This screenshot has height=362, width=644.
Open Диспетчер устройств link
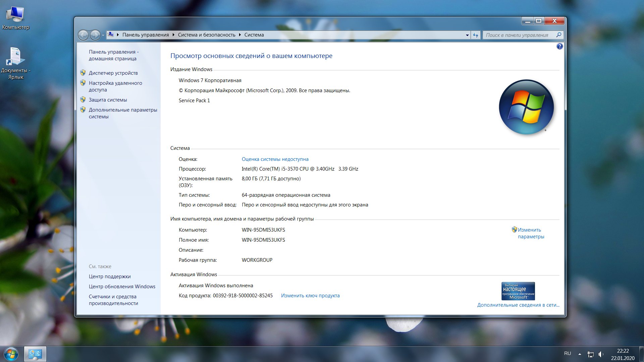pos(113,73)
